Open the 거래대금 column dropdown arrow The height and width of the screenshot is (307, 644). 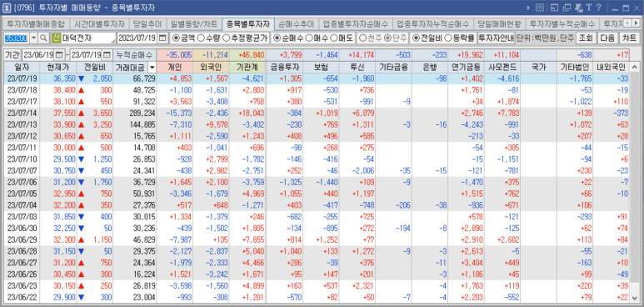152,68
